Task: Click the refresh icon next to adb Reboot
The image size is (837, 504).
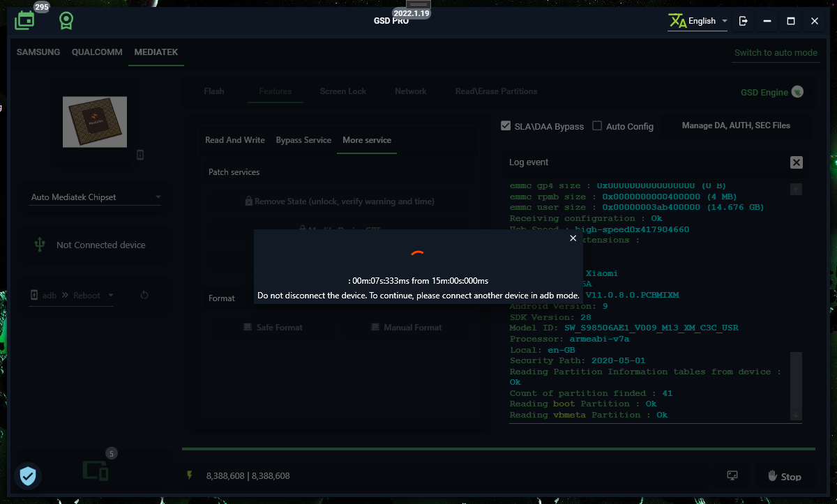Action: pos(144,295)
